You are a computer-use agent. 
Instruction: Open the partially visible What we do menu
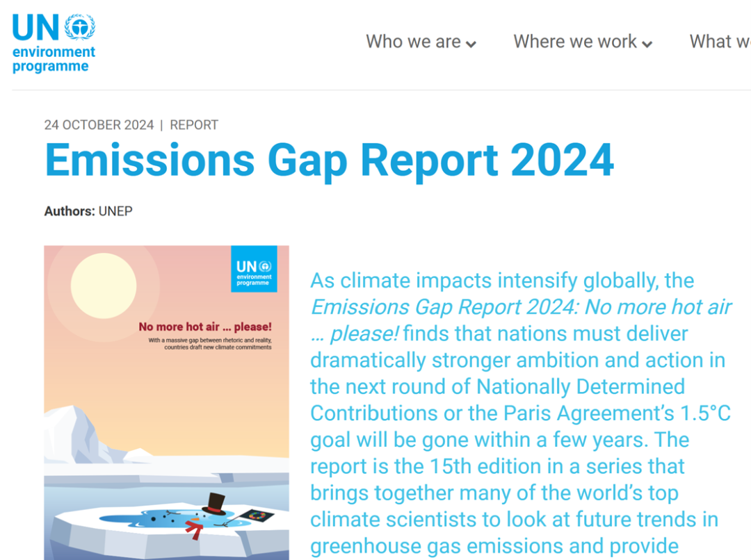click(x=720, y=42)
